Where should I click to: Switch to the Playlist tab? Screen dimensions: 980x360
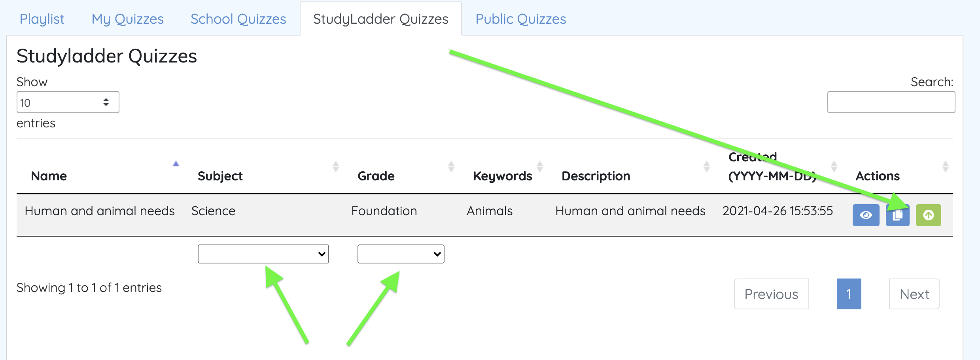point(42,19)
